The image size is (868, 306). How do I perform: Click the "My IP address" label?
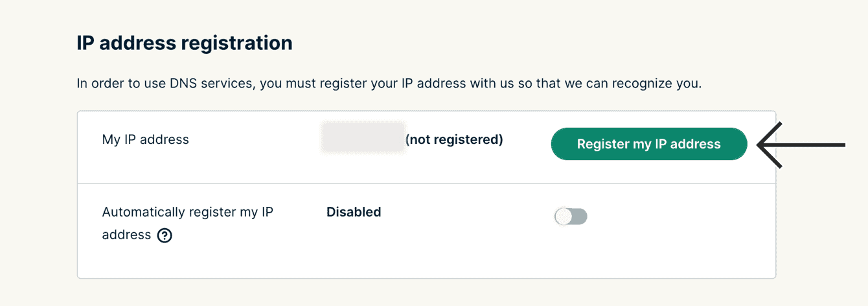point(146,139)
